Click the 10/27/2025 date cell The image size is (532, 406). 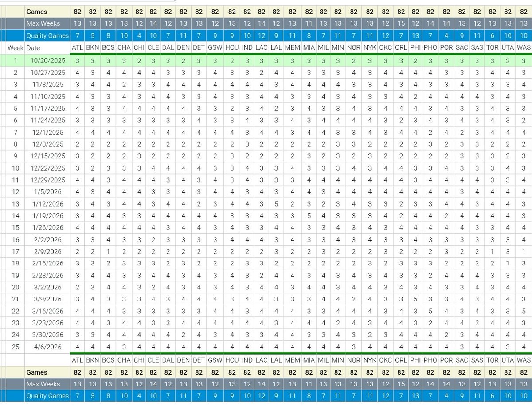tap(47, 73)
